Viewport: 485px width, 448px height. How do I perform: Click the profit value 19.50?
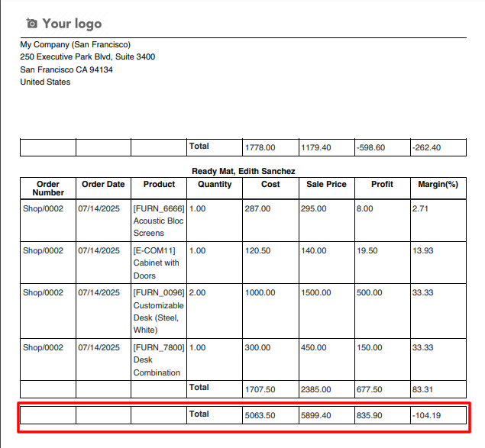point(367,250)
